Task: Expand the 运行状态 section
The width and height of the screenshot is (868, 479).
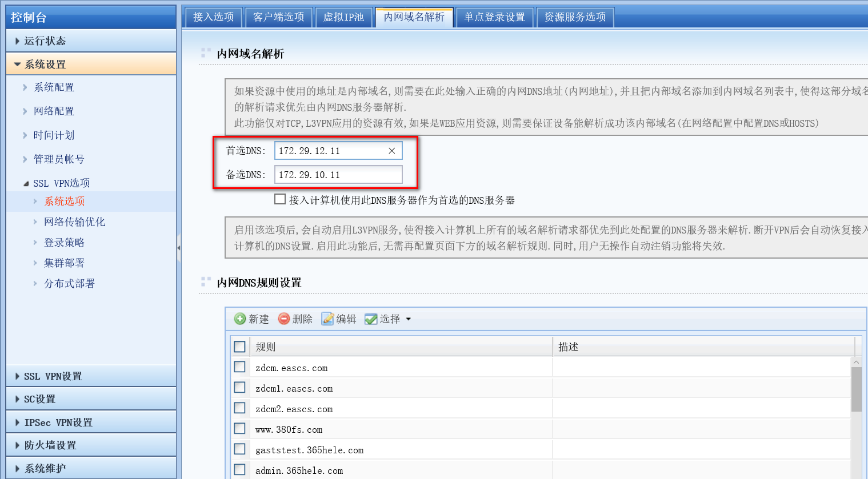Action: point(45,41)
